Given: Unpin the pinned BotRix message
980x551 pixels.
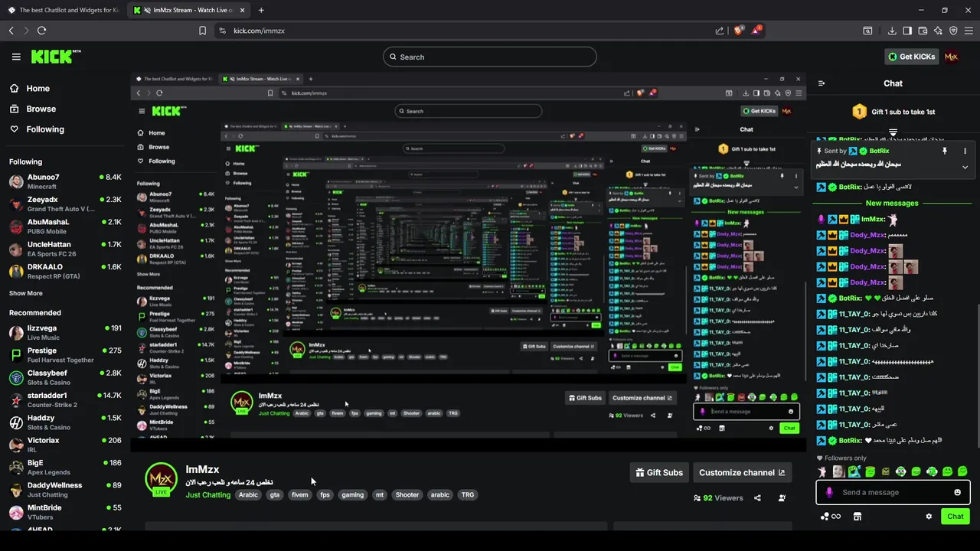Looking at the screenshot, I should click(x=945, y=152).
